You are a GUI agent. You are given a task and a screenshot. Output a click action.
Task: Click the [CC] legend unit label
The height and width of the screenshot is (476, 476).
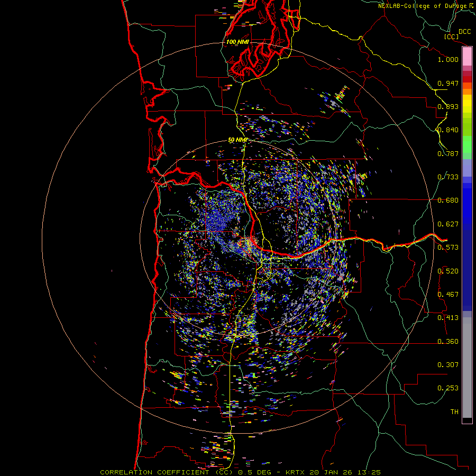point(451,36)
